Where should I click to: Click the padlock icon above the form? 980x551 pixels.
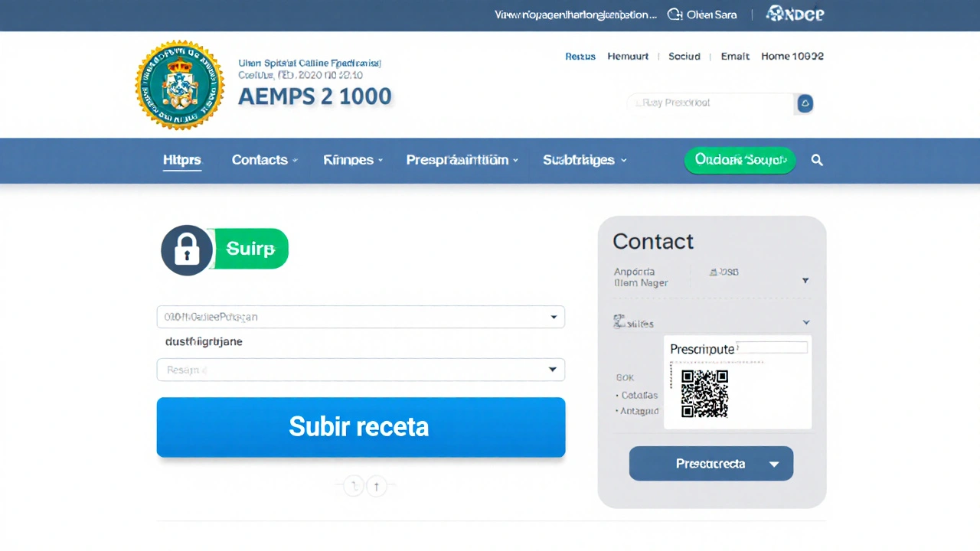[187, 249]
